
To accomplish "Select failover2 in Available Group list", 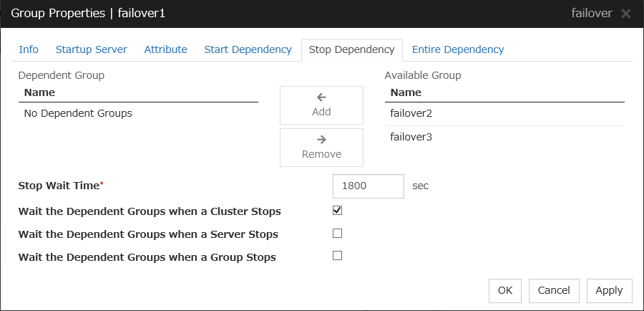I will pyautogui.click(x=411, y=113).
